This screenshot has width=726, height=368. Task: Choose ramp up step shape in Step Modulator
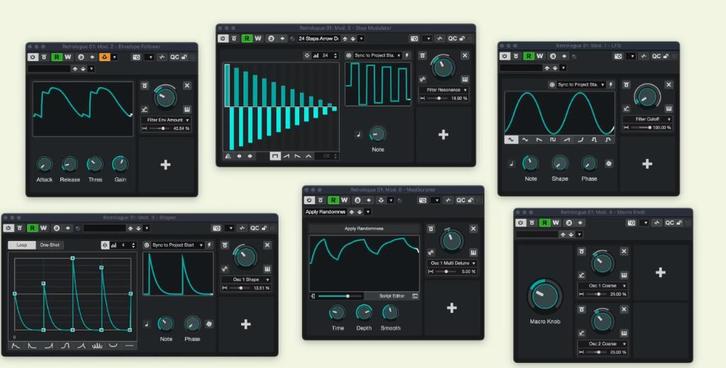pyautogui.click(x=287, y=156)
